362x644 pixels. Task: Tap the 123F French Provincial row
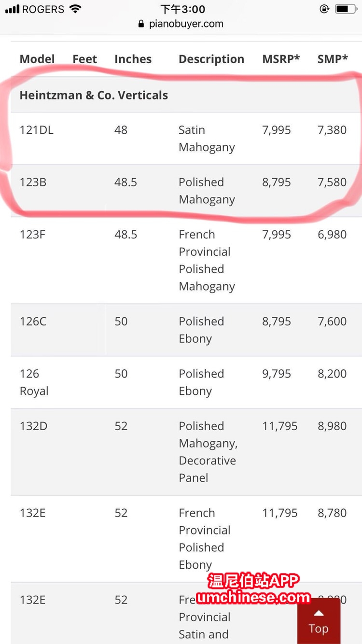(186, 260)
